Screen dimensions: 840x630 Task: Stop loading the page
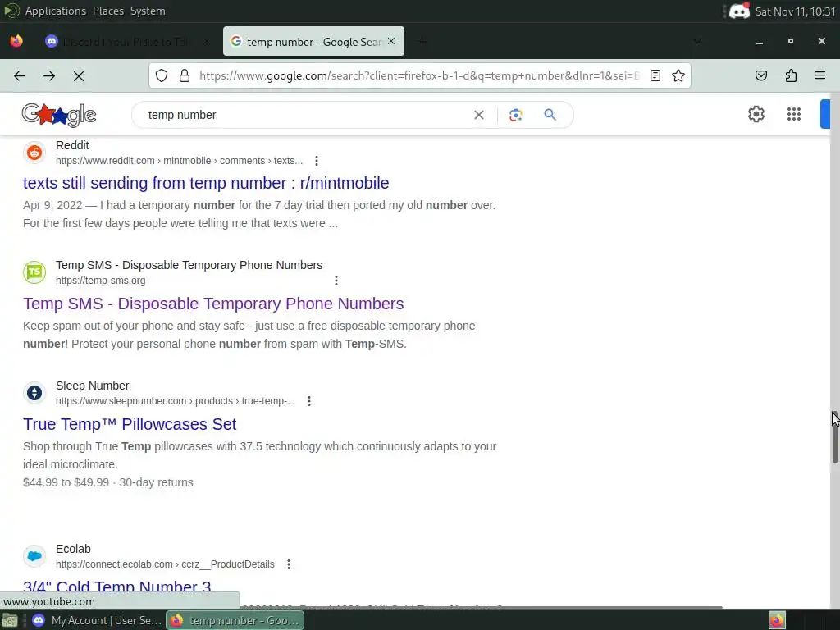[x=79, y=76]
